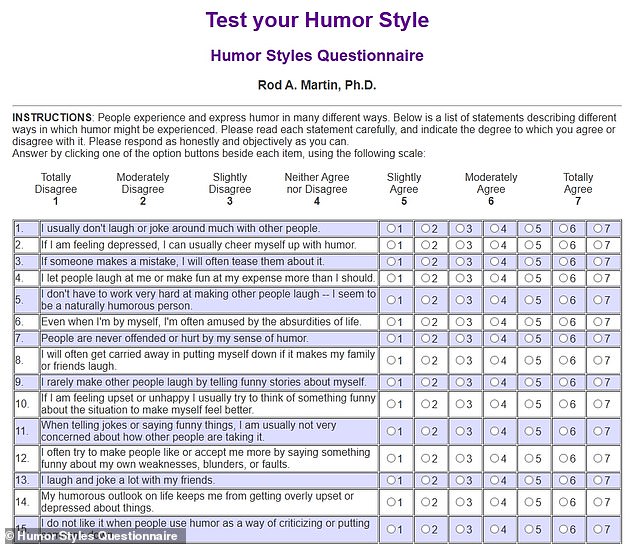Viewport: 634px width, 544px height.
Task: Click the 'Humor Styles Questionnaire' subtitle
Action: click(x=317, y=56)
